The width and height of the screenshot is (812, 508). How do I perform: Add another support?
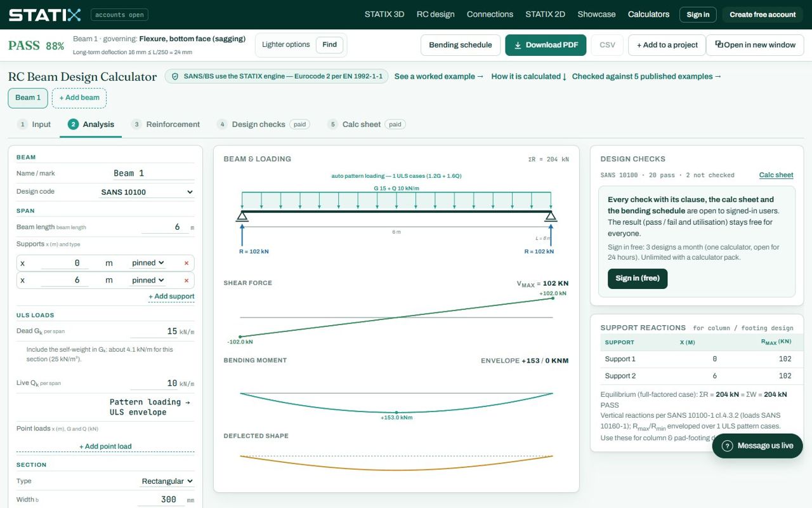(171, 297)
